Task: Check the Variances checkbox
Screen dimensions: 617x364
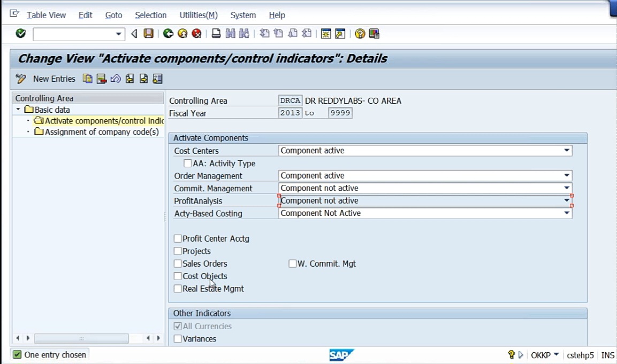Action: pos(178,338)
